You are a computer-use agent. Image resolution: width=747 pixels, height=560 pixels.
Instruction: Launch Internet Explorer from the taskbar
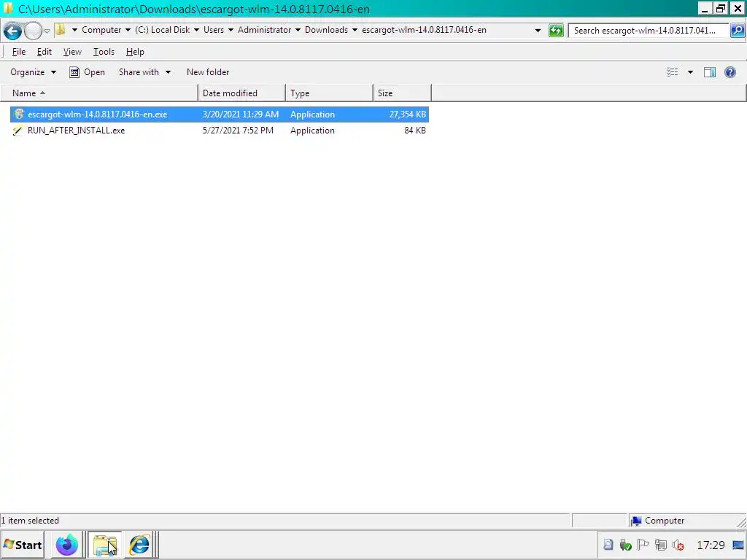[x=139, y=545]
